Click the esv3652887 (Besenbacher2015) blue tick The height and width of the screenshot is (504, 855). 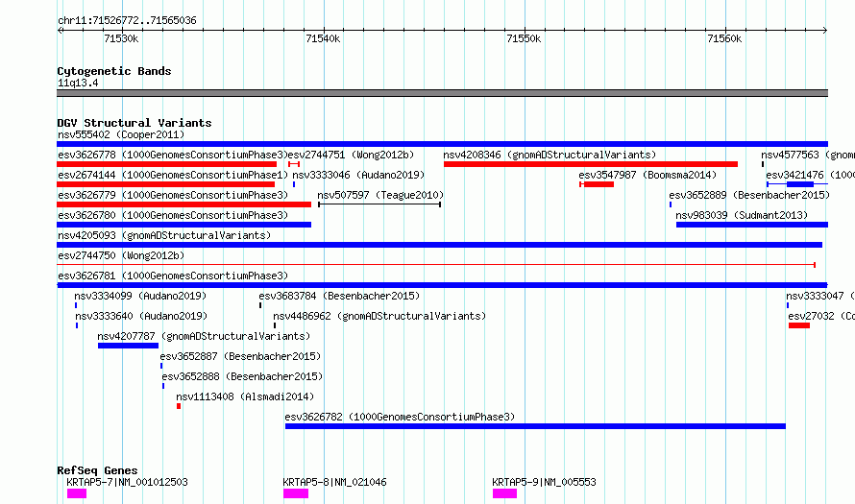click(161, 366)
